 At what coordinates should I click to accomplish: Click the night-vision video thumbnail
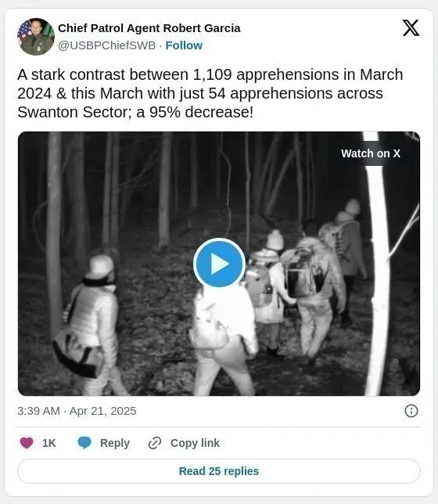pyautogui.click(x=219, y=264)
